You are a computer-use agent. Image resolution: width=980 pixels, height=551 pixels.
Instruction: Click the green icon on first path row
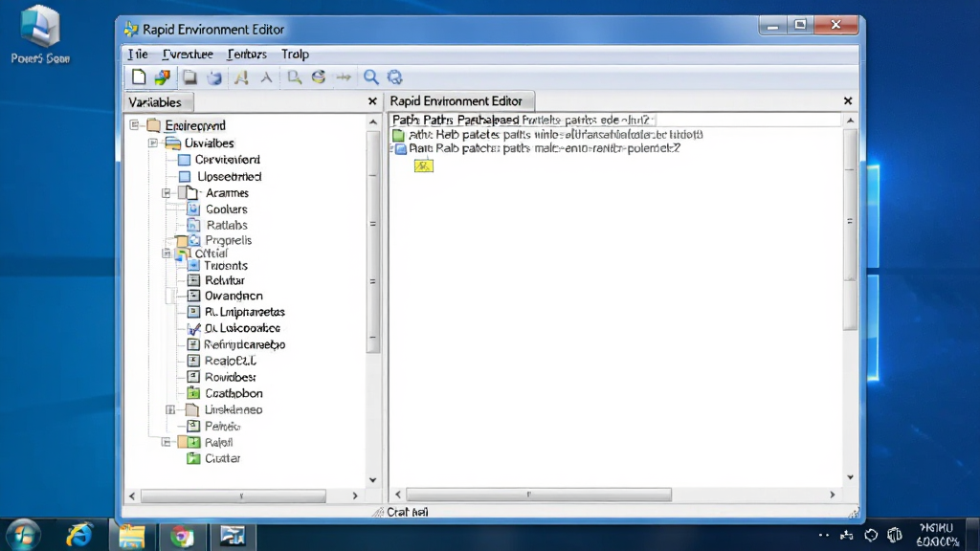[398, 134]
